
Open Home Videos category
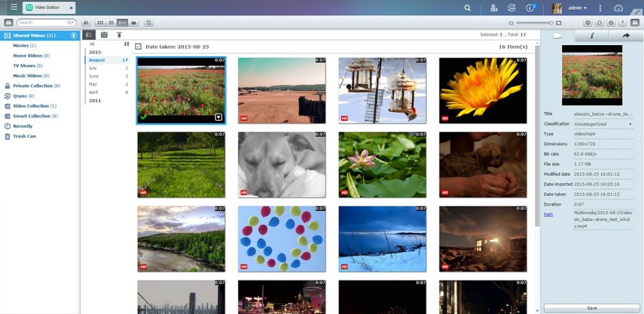[31, 56]
